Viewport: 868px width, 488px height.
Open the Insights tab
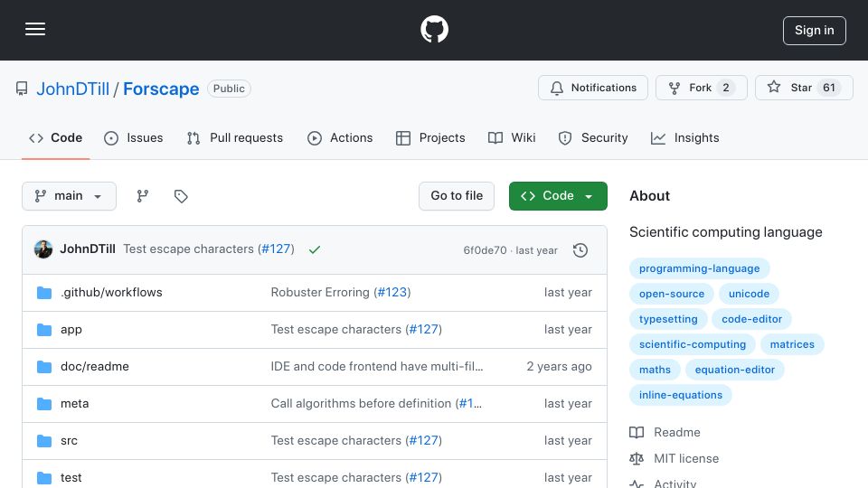tap(685, 137)
